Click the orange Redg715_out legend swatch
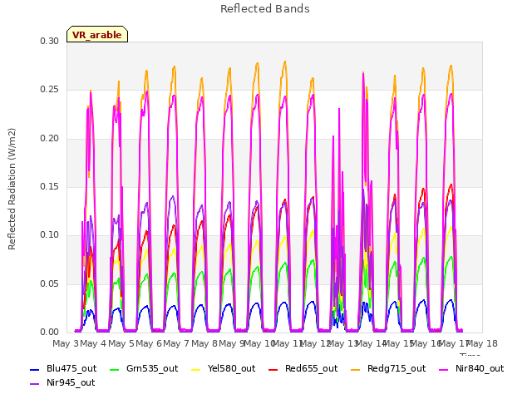Image resolution: width=532 pixels, height=399 pixels. 355,369
